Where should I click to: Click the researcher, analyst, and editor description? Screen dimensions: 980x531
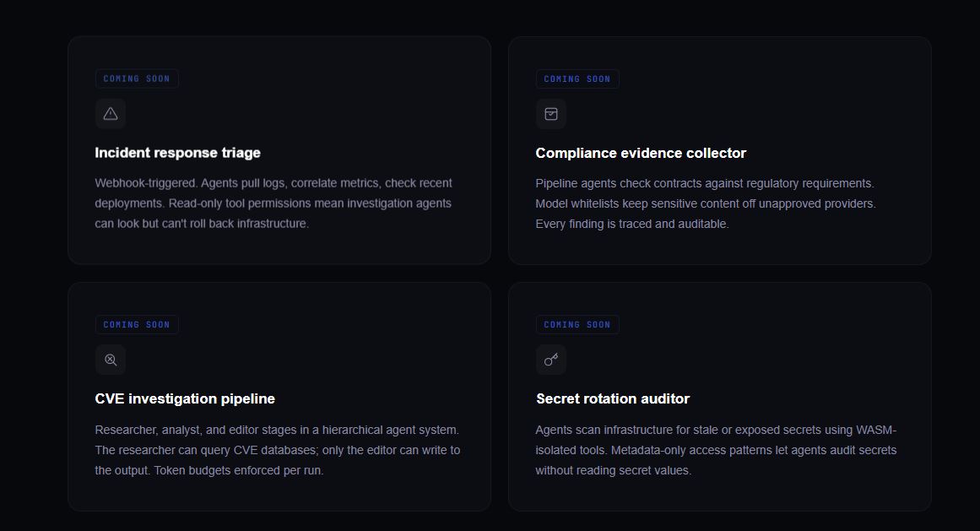(277, 450)
